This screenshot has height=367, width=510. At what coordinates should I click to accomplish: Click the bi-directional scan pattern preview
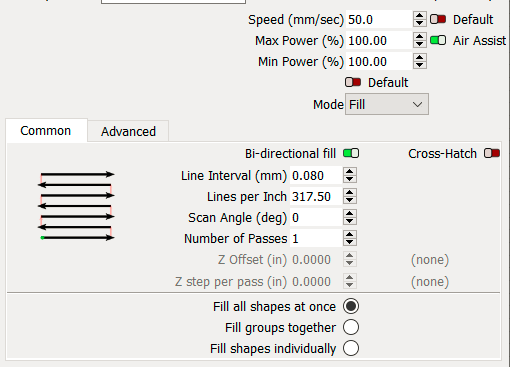76,206
